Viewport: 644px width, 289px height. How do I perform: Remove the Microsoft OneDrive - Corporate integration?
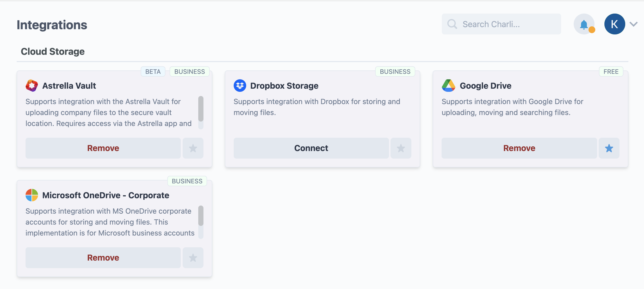103,258
